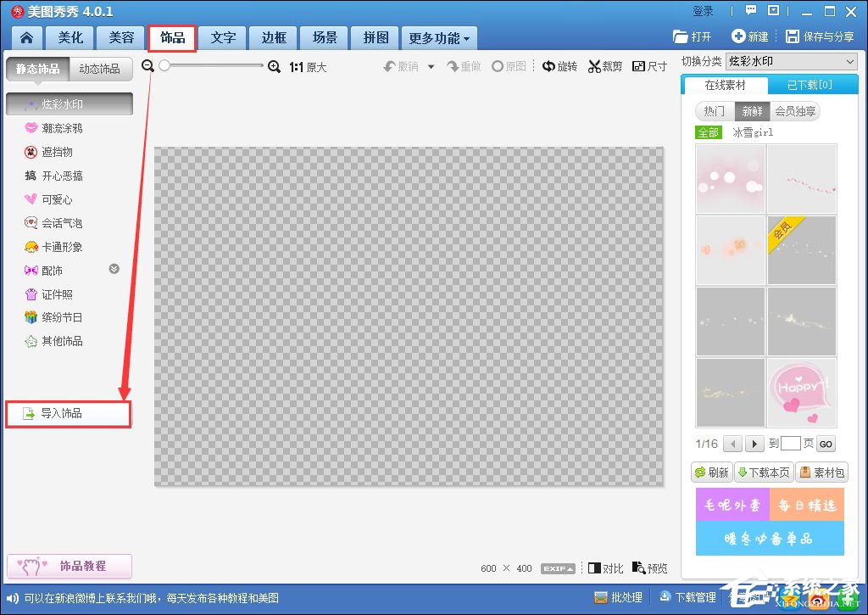Viewport: 868px width, 615px height.
Task: Open the 饰品教程 tutorial button
Action: 70,566
